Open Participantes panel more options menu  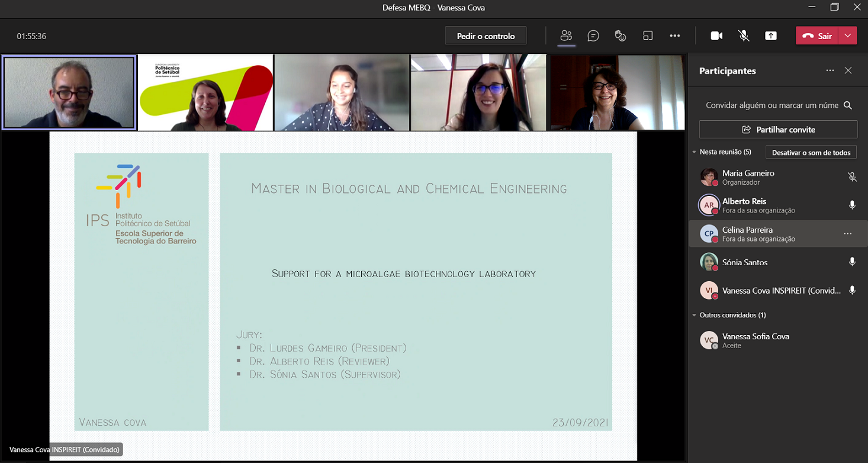[830, 70]
